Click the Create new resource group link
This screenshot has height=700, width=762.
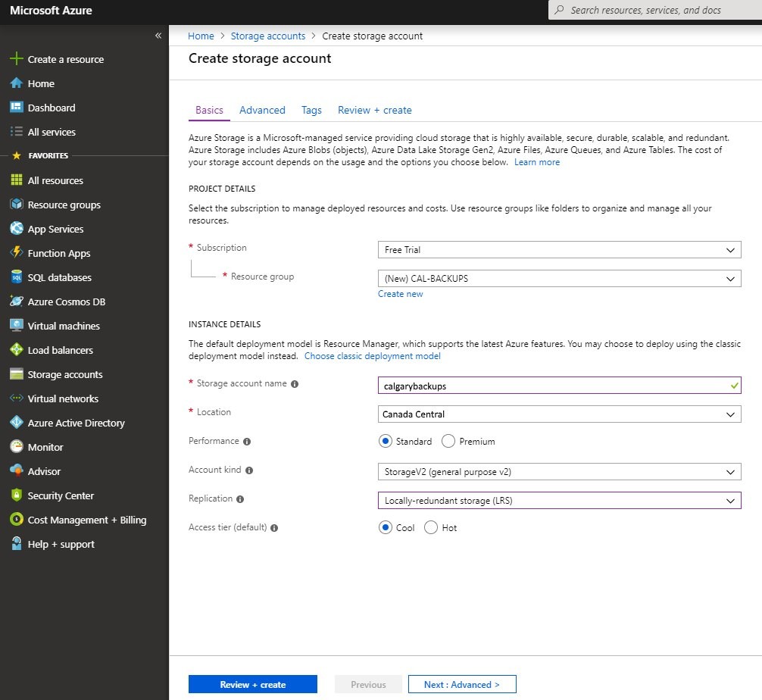pyautogui.click(x=400, y=294)
